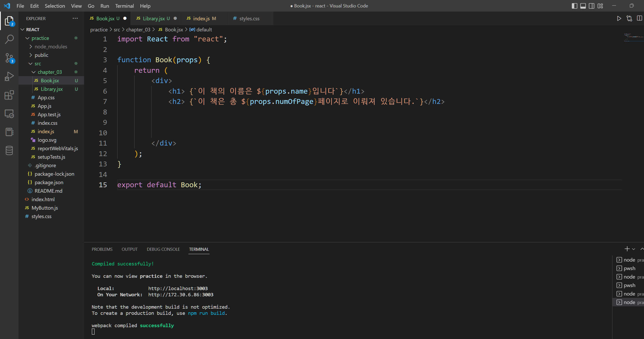
Task: Open the Database view icon
Action: [9, 151]
